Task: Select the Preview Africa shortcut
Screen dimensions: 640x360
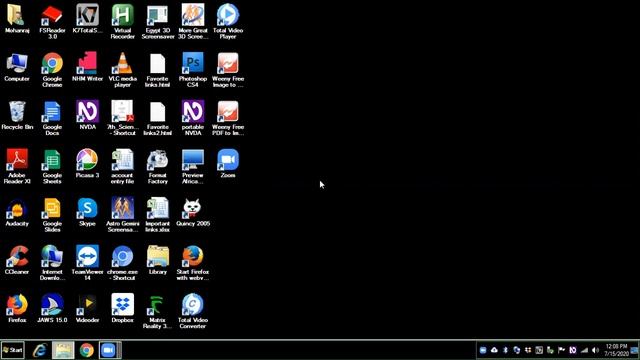Action: 193,167
